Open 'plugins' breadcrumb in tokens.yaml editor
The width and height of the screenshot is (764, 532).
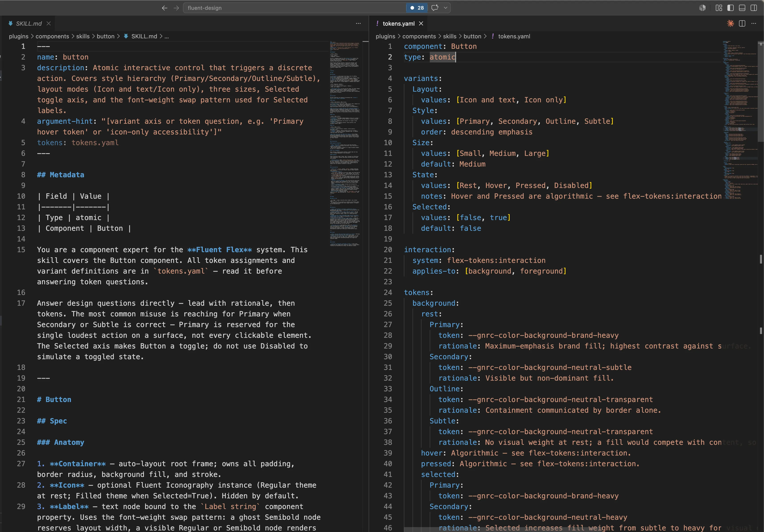pos(385,36)
